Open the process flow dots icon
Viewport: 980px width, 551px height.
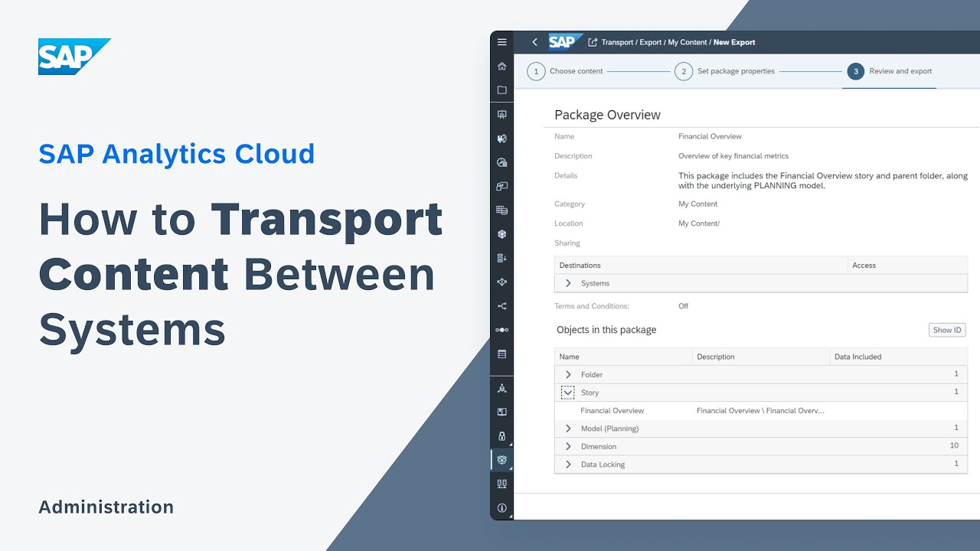[501, 330]
